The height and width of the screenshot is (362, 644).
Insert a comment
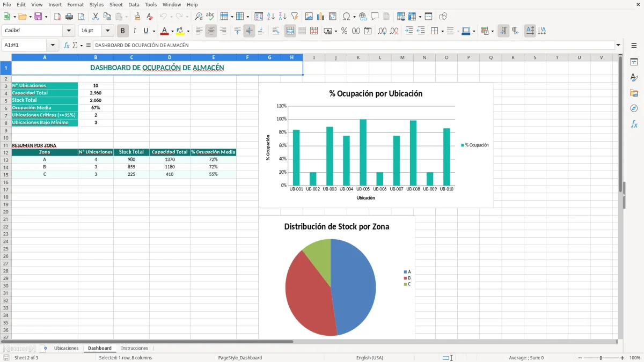point(375,17)
